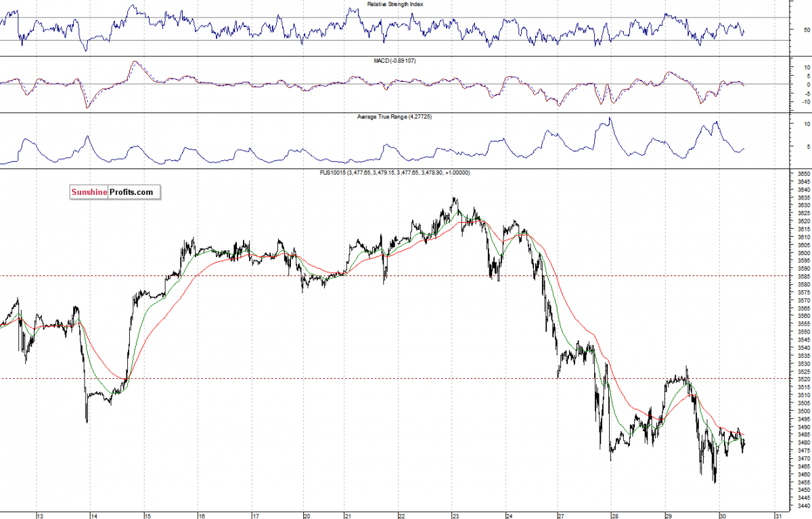The image size is (812, 519).
Task: Click the 3650 price axis label
Action: tap(803, 173)
